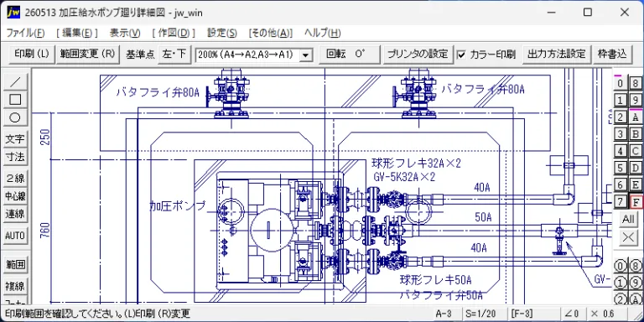Click the X layer button below All

pyautogui.click(x=628, y=237)
